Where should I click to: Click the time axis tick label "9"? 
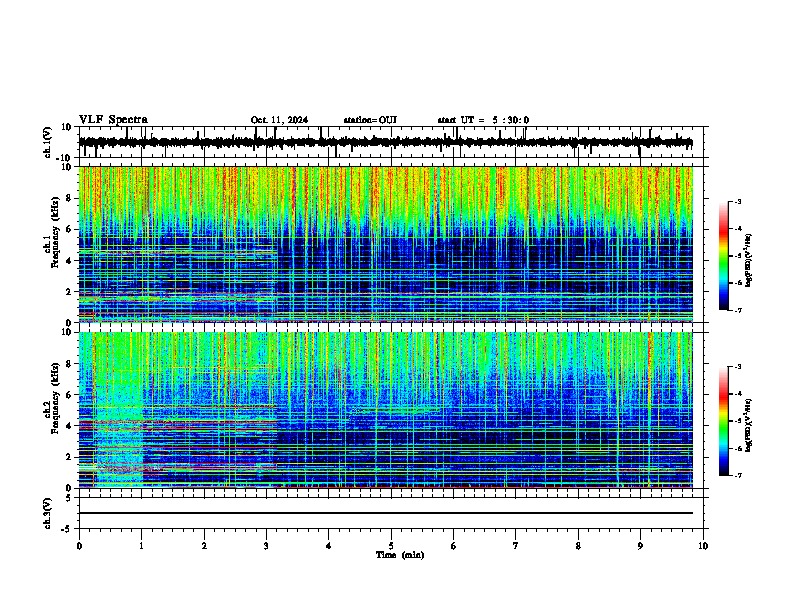(640, 546)
